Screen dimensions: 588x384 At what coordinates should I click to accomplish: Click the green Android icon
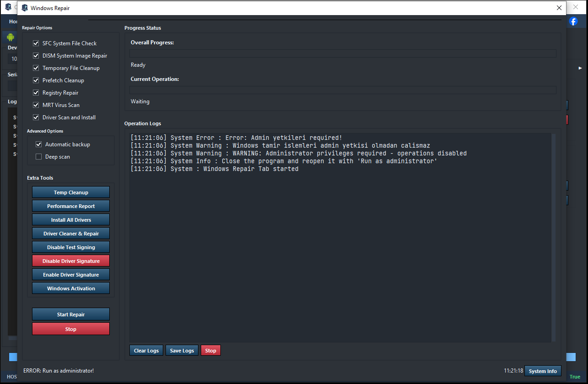[11, 37]
